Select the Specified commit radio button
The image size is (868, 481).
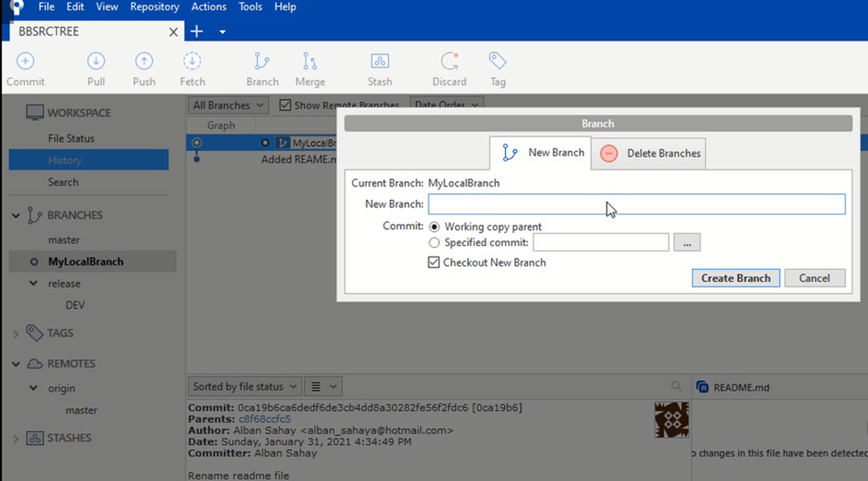435,243
